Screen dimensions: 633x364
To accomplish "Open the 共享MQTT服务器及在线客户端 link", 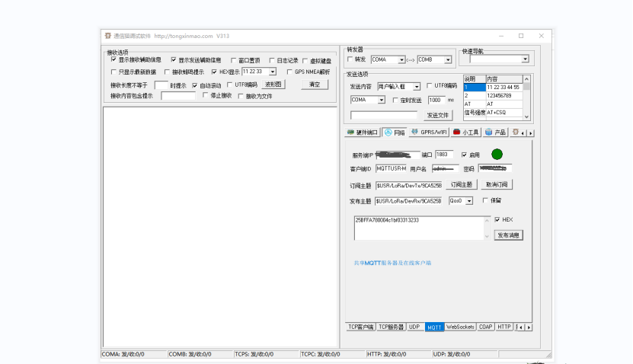I will point(392,263).
